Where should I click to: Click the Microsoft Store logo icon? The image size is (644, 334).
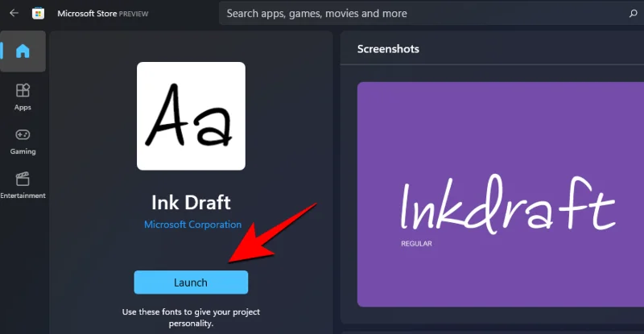tap(38, 14)
